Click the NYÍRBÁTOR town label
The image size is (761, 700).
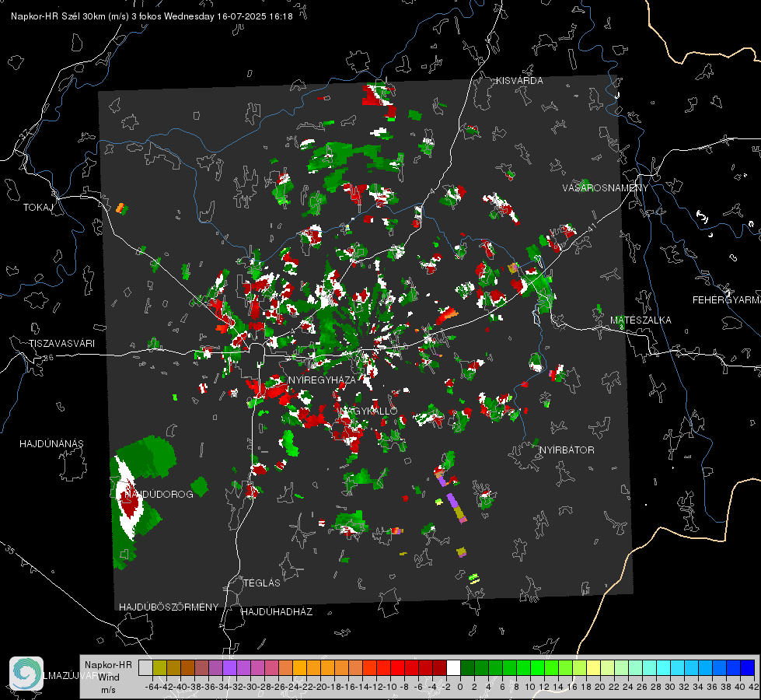pyautogui.click(x=567, y=450)
